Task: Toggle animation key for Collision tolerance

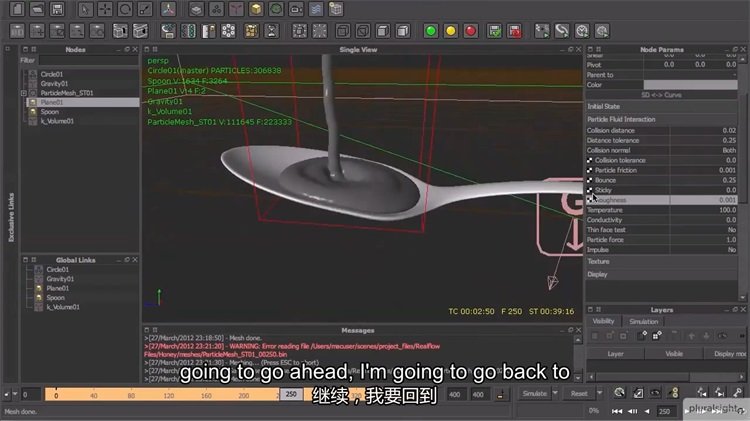Action: point(589,160)
